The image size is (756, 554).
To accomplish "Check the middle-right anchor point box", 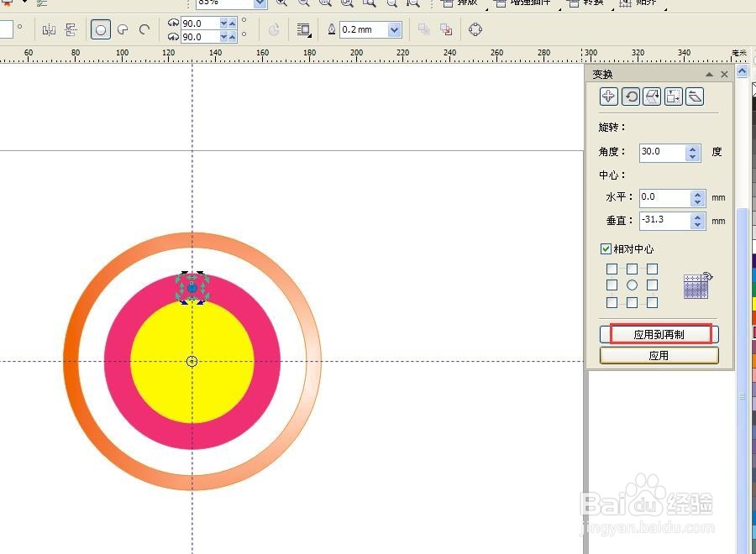I will pyautogui.click(x=653, y=285).
